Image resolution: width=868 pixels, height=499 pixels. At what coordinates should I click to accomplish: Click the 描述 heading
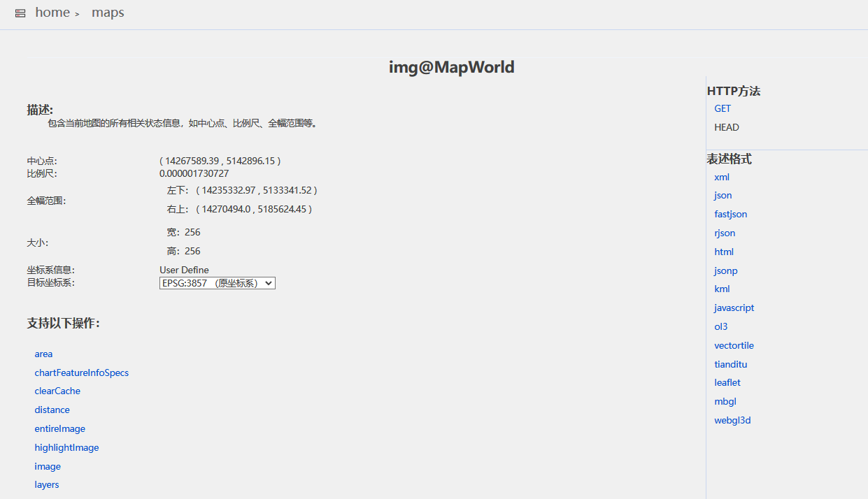[x=40, y=110]
